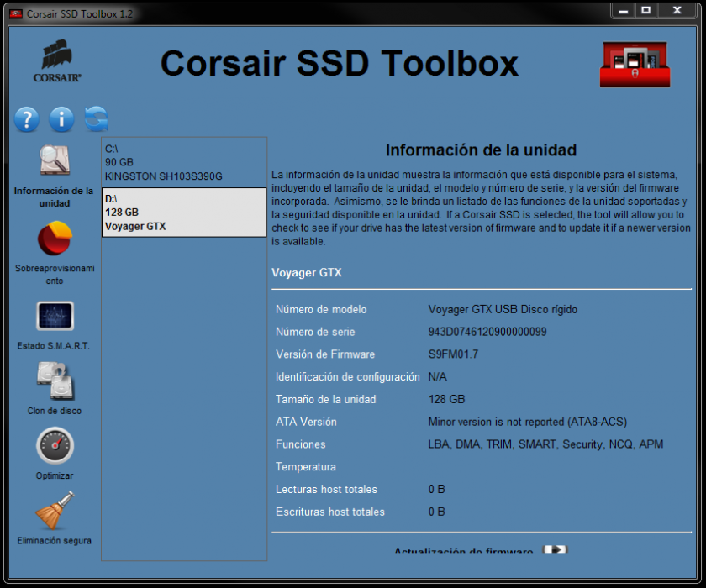The image size is (706, 588).
Task: Click the Optimizar label
Action: click(55, 475)
